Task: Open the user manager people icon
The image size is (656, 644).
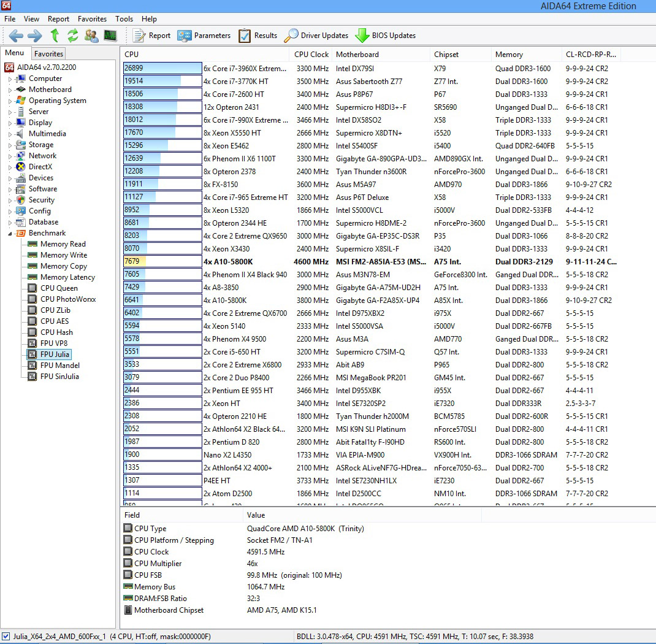Action: [x=91, y=36]
